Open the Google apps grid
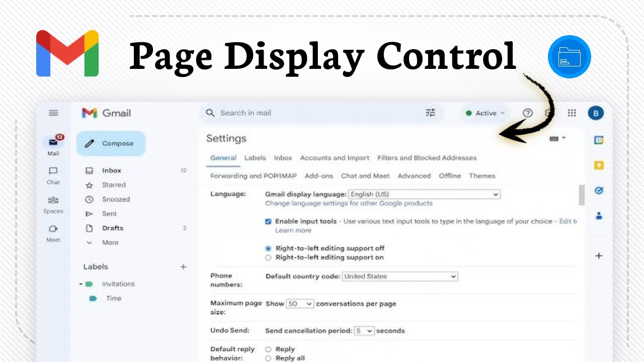 [572, 113]
